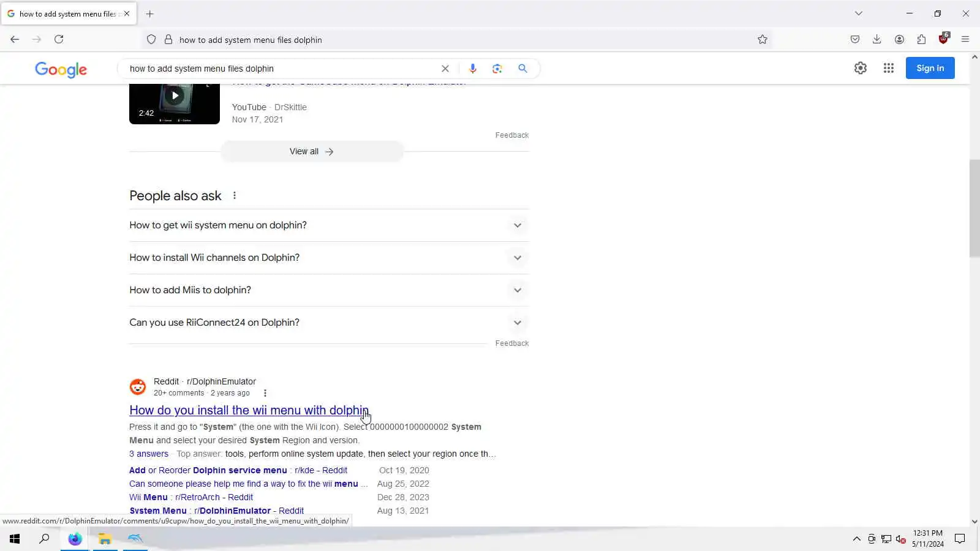The image size is (980, 551).
Task: Open the "Wii Menu : r/RetroArch" link
Action: (x=191, y=497)
